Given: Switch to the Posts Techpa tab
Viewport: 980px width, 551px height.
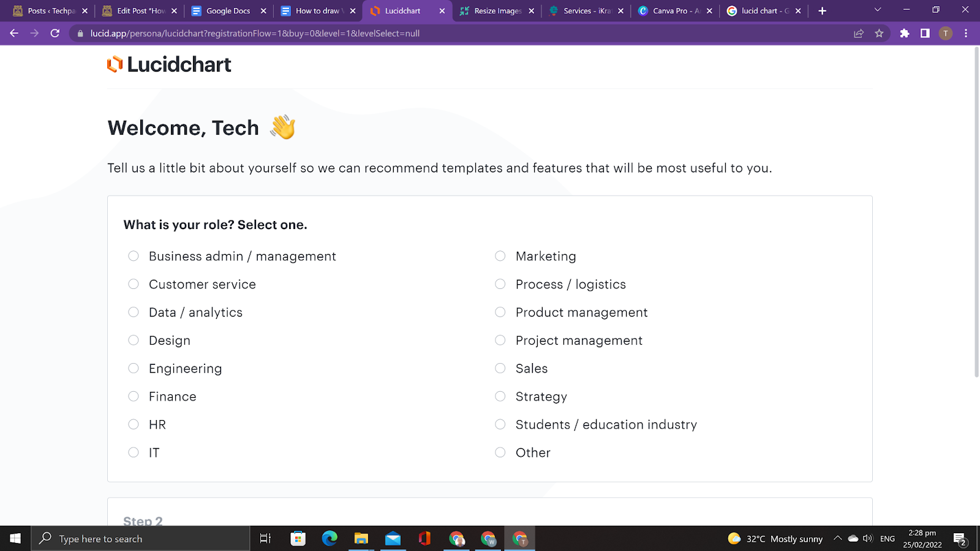Looking at the screenshot, I should 50,10.
